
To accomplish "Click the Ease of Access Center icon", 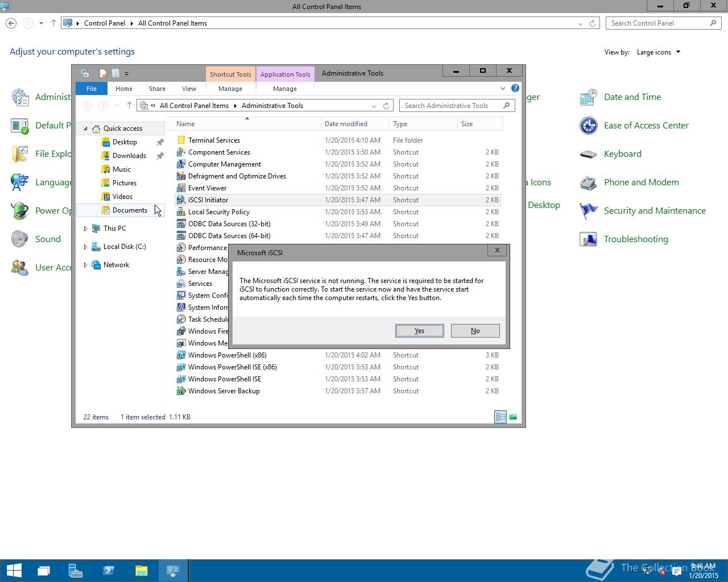I will coord(588,126).
